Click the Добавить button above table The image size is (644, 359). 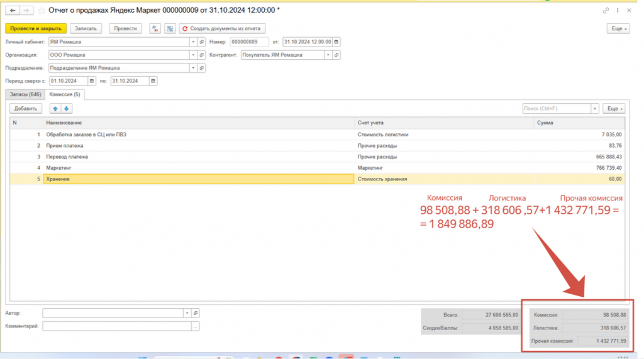coord(26,109)
